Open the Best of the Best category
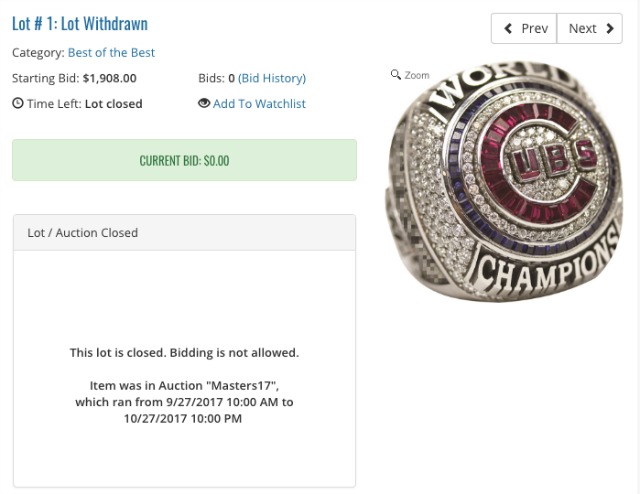Image resolution: width=640 pixels, height=494 pixels. pyautogui.click(x=111, y=52)
